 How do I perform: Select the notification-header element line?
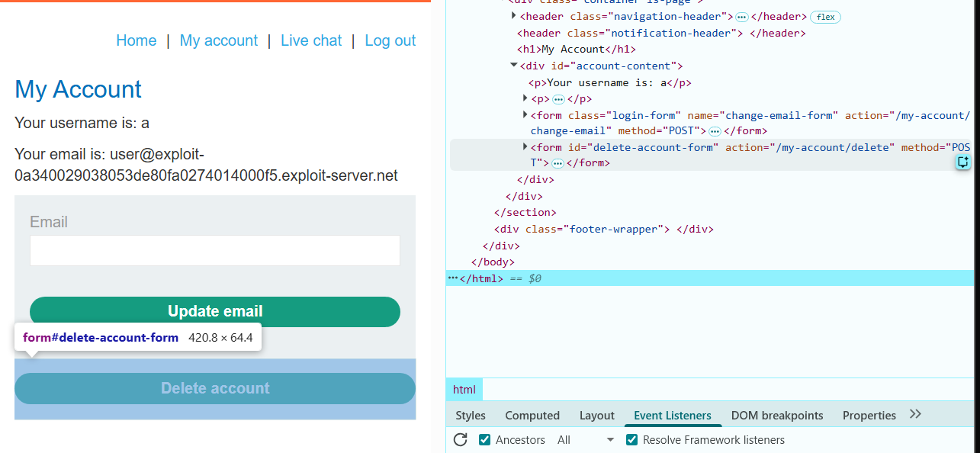pyautogui.click(x=661, y=33)
